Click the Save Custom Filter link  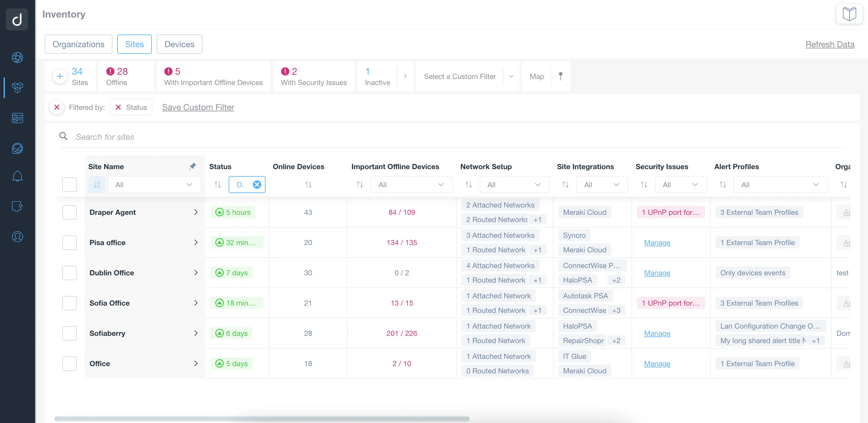[x=198, y=107]
